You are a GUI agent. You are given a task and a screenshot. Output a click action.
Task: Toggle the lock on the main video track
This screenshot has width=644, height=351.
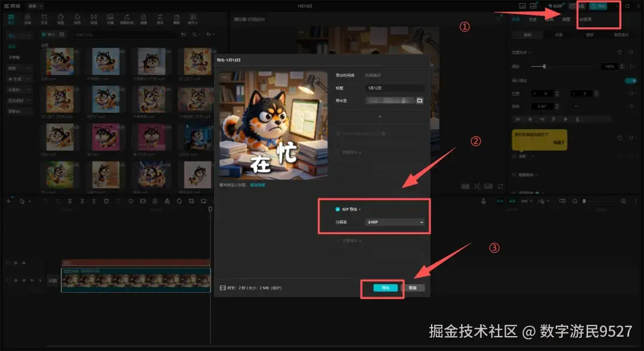[16, 281]
